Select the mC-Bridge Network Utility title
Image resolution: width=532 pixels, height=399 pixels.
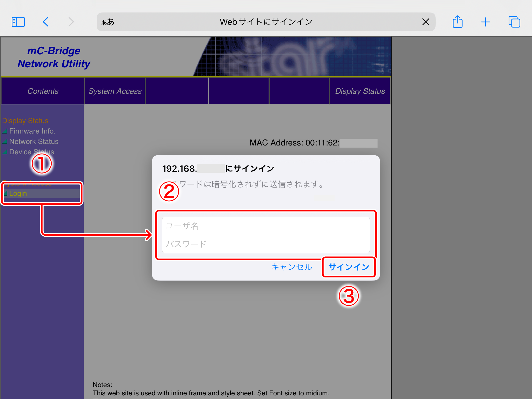(x=54, y=57)
